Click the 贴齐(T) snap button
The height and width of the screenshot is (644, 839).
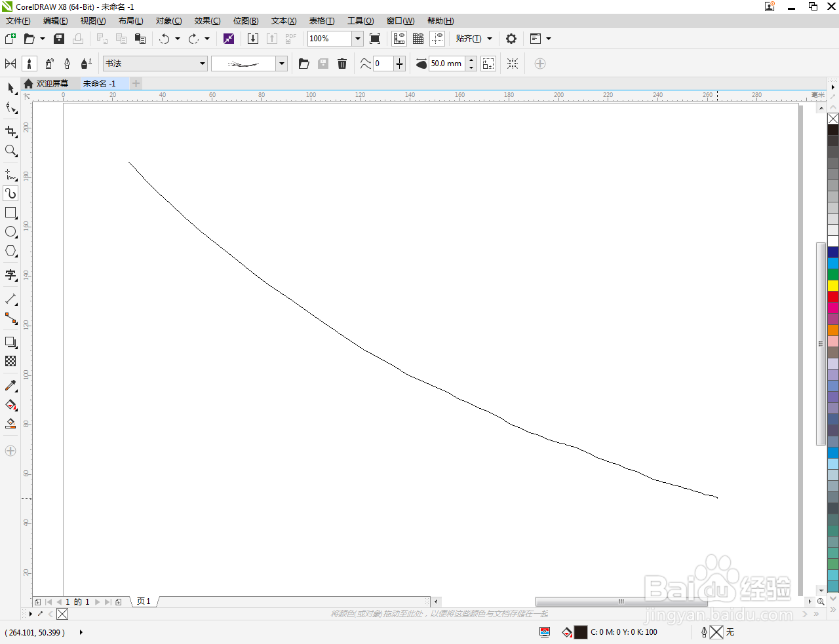[x=474, y=39]
